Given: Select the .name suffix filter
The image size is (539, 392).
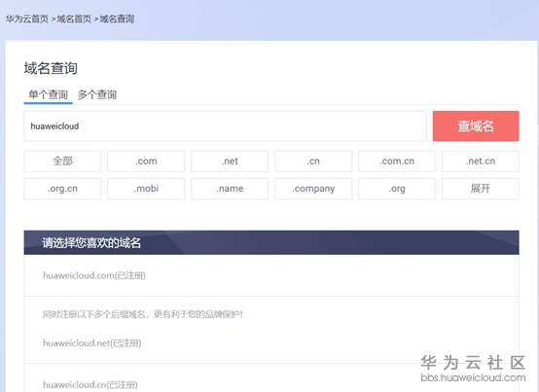Looking at the screenshot, I should (230, 189).
